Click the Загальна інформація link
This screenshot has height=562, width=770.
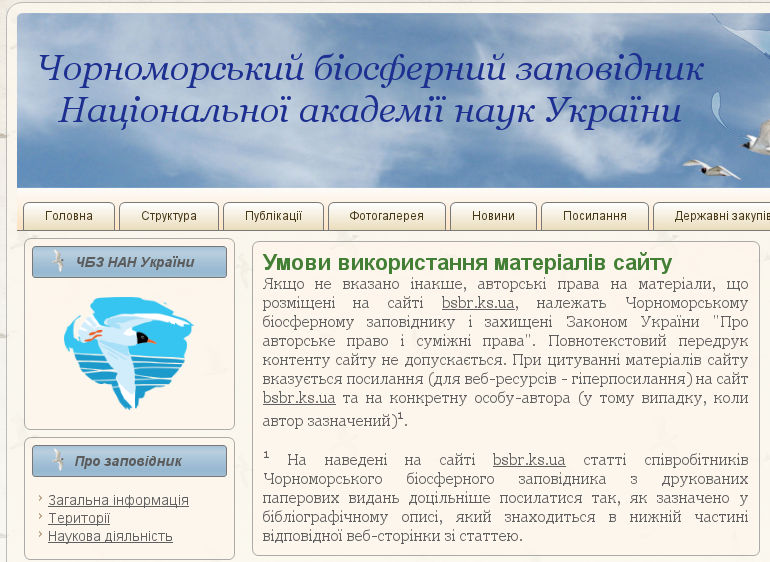(118, 500)
